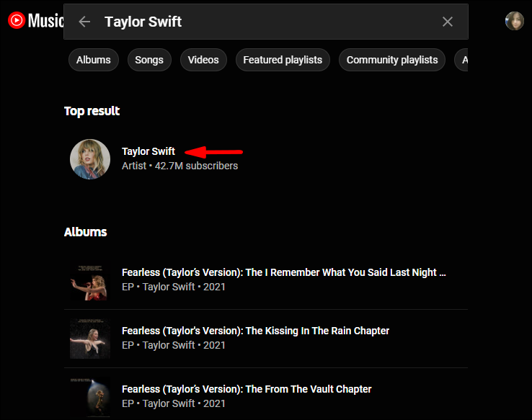Click the Albums section heading

pos(86,232)
